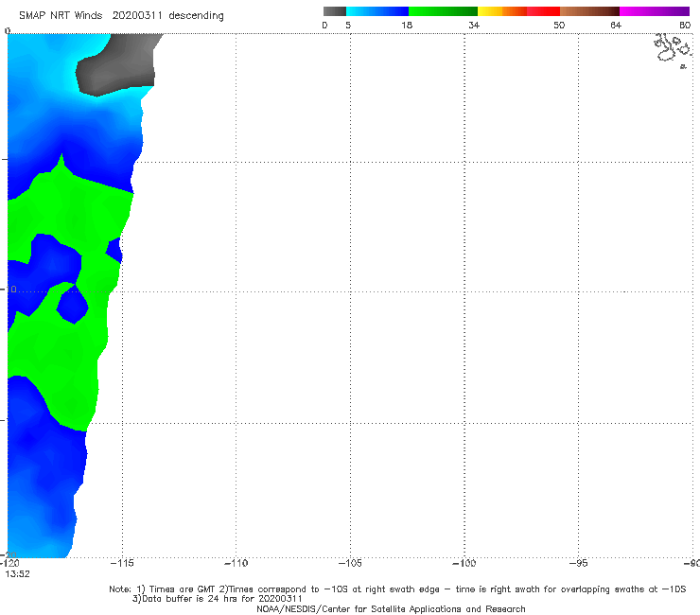The height and width of the screenshot is (615, 700).
Task: Click the NOAA/NESDIS Center for Satellite Applications credit
Action: point(391,609)
